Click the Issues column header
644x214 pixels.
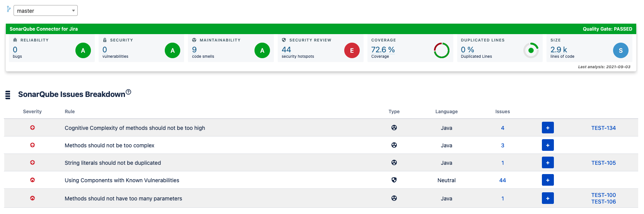click(x=502, y=111)
